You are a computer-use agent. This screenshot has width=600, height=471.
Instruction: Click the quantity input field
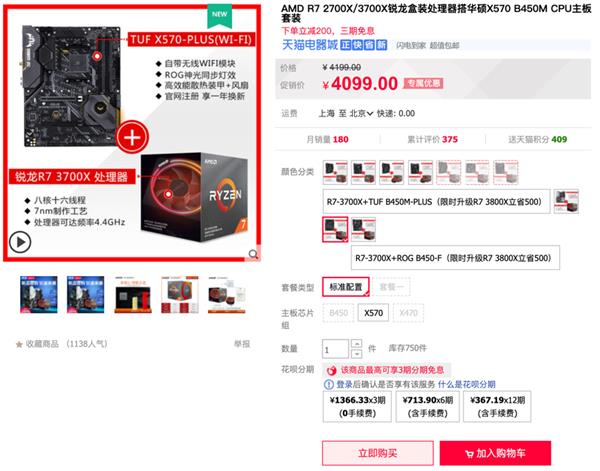coord(336,349)
